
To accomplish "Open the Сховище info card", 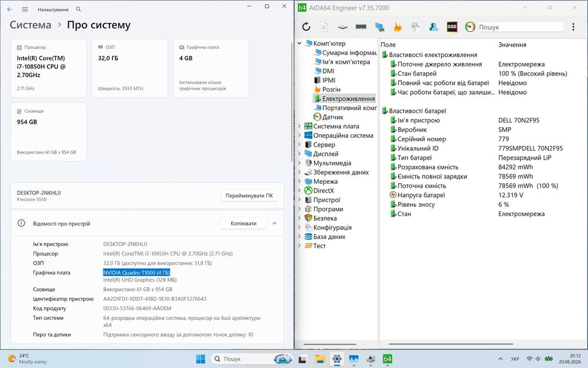I will click(49, 132).
